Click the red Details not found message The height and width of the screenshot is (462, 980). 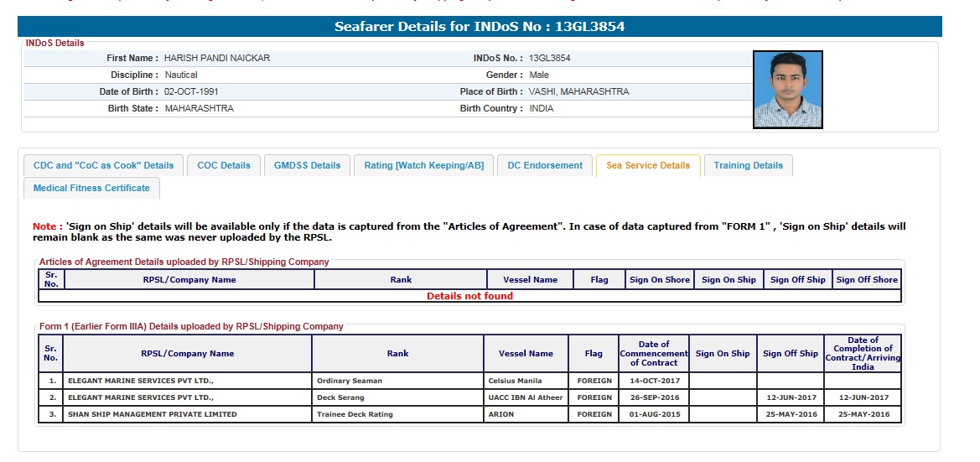click(x=469, y=296)
